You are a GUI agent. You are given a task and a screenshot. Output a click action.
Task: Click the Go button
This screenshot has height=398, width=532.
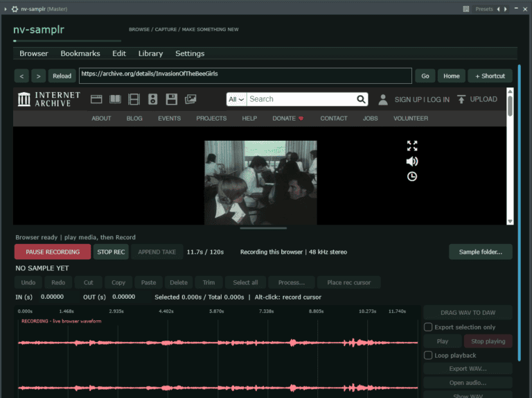pos(425,76)
